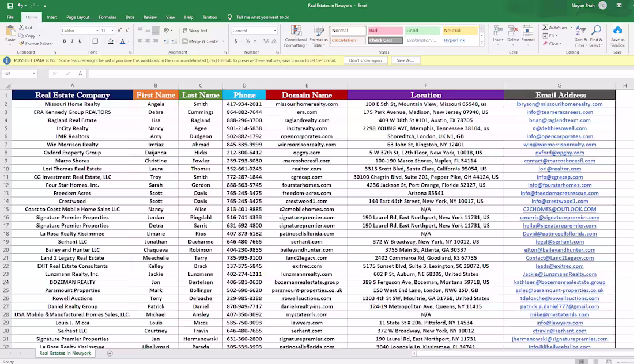Toggle italic formatting

coord(72,41)
